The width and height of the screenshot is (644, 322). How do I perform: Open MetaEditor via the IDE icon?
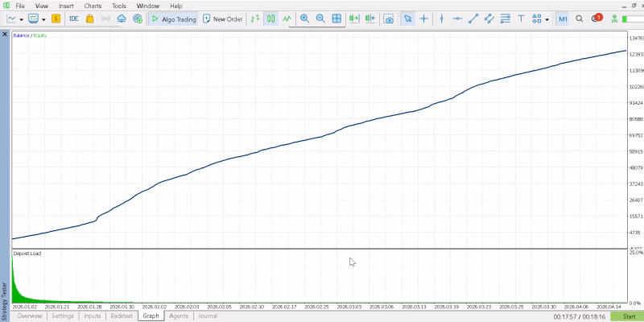click(74, 19)
